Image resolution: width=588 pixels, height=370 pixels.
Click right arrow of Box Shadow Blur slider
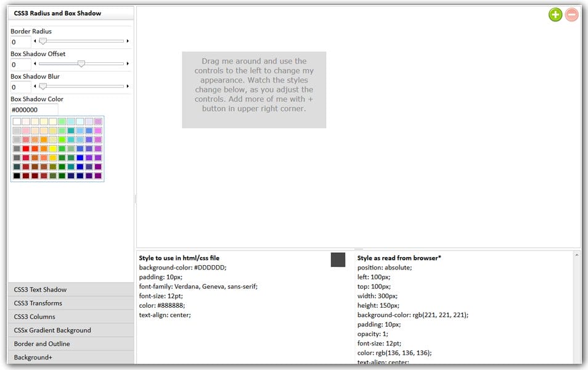tap(128, 86)
